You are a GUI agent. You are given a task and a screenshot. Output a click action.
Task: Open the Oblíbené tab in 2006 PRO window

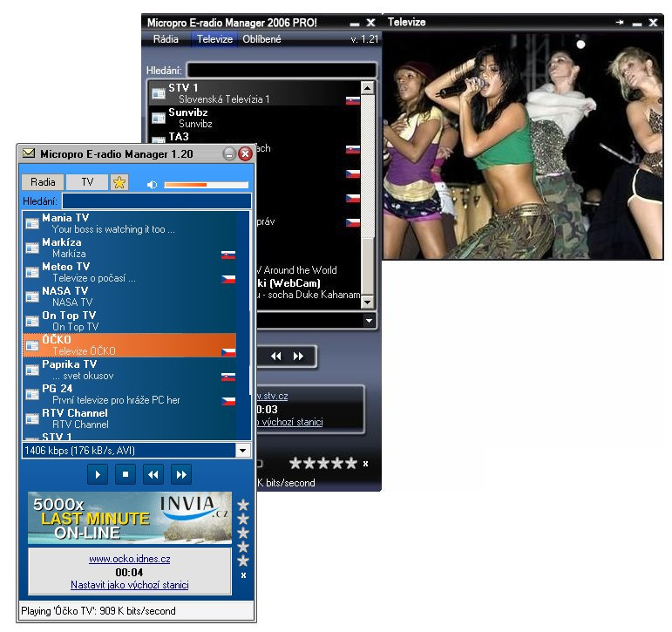261,39
